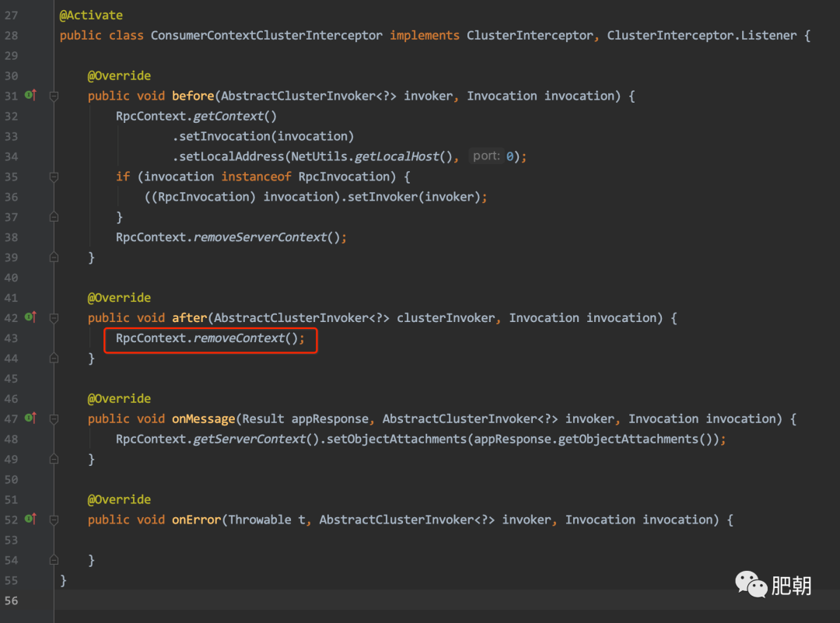Click getServerContext() on line 48
The image size is (840, 623).
(x=256, y=439)
